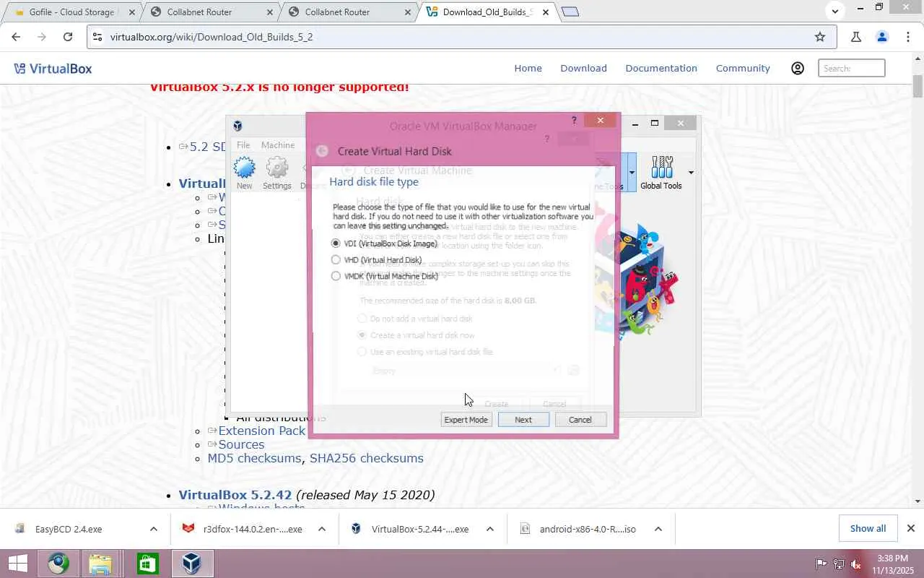This screenshot has width=924, height=578.
Task: Open the File menu in VirtualBox Manager
Action: 243,145
